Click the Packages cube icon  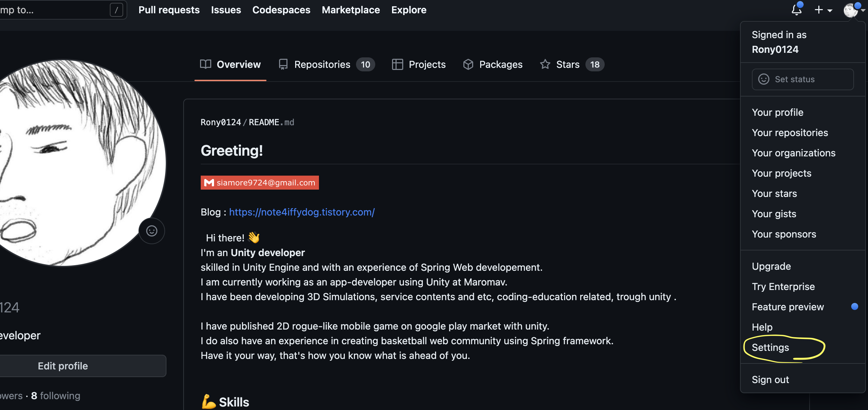[x=468, y=64]
